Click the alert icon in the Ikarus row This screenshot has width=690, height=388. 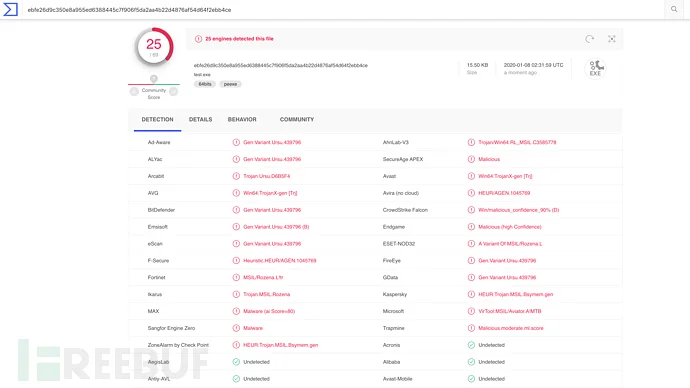(236, 294)
